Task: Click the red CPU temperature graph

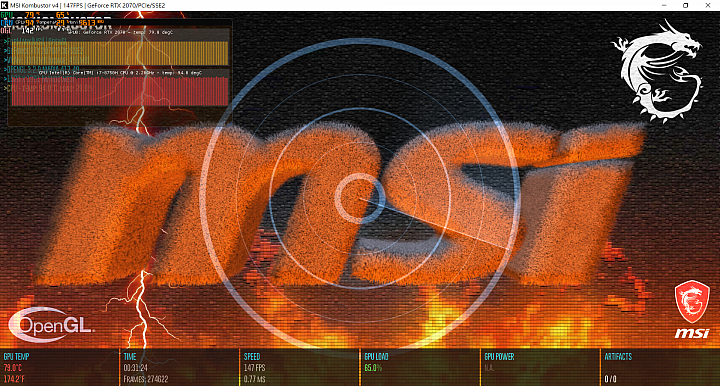Action: tap(119, 91)
